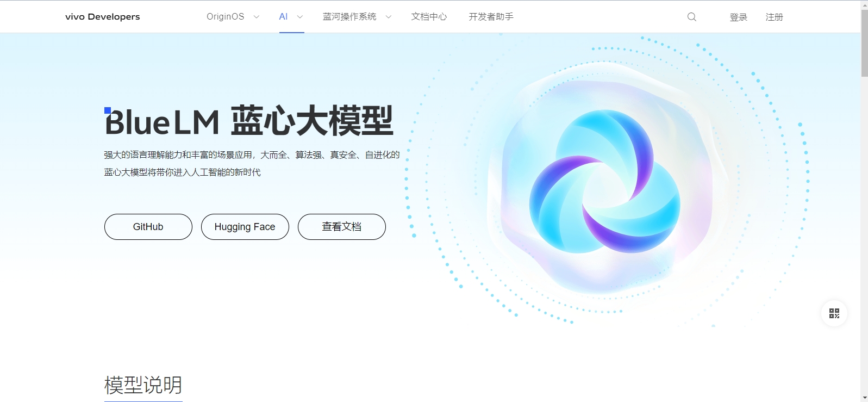Screen dimensions: 868x402
Task: Click the 登录 login link
Action: (738, 17)
